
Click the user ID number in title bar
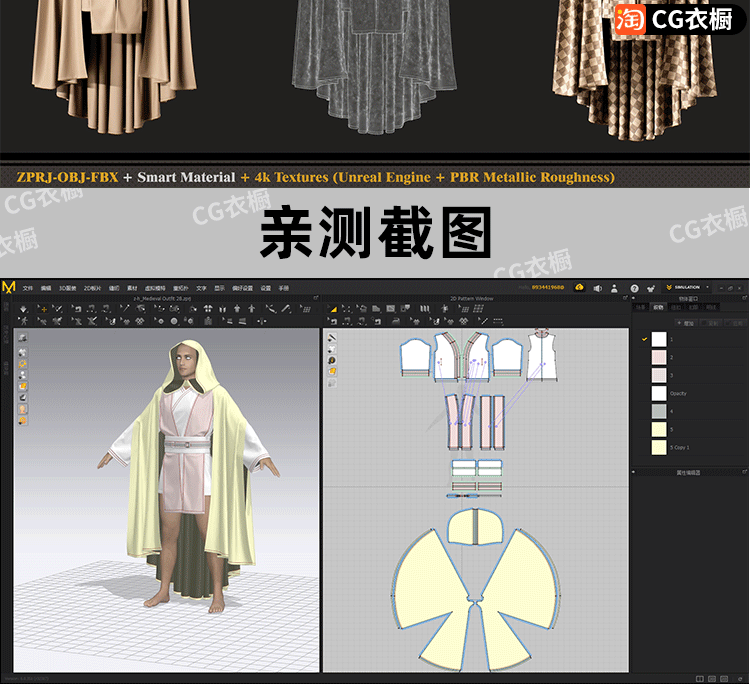548,287
